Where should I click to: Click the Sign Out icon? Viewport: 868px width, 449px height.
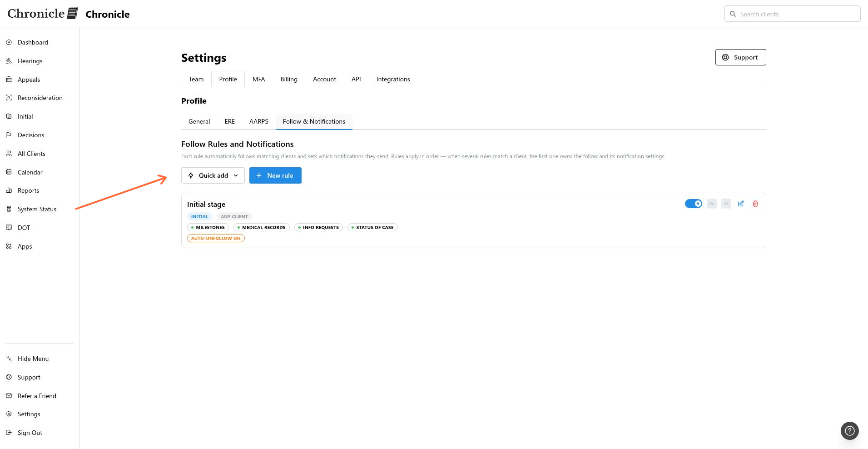pyautogui.click(x=9, y=433)
